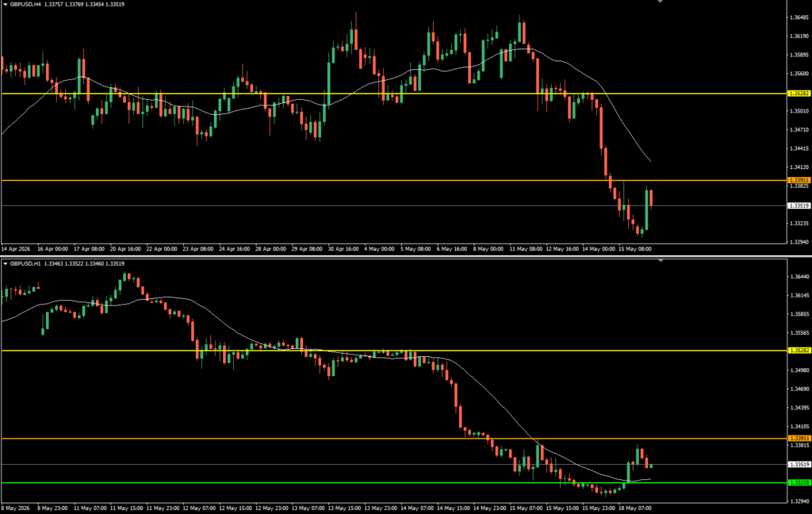812x514 pixels.
Task: Click the 1.35895 price label on H4 axis
Action: click(799, 55)
